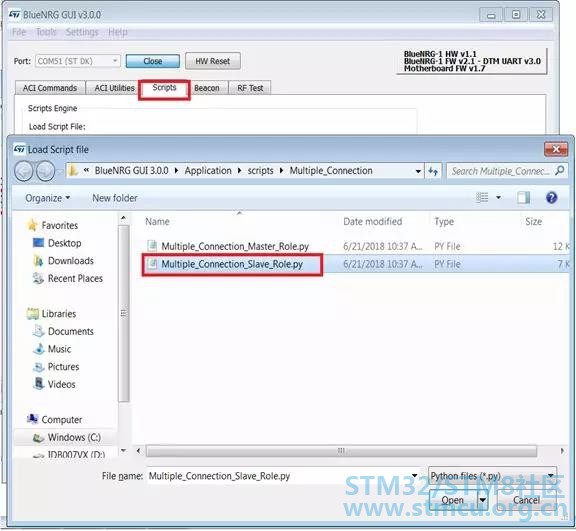The width and height of the screenshot is (576, 531).
Task: Open the Tools menu in BlueNRG GUI
Action: (x=46, y=32)
